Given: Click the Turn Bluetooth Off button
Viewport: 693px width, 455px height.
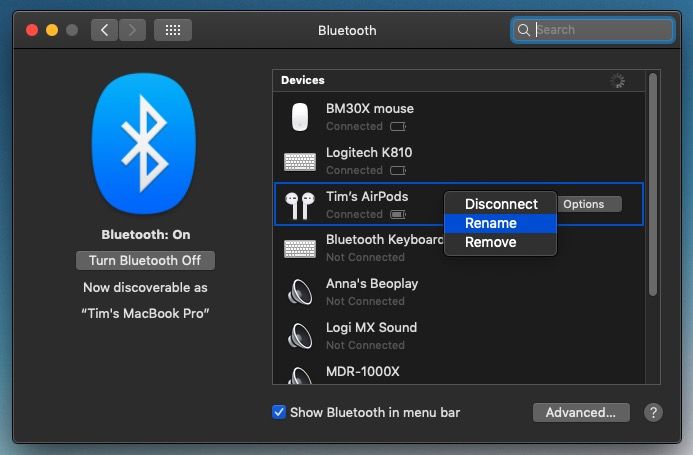Looking at the screenshot, I should [x=145, y=260].
